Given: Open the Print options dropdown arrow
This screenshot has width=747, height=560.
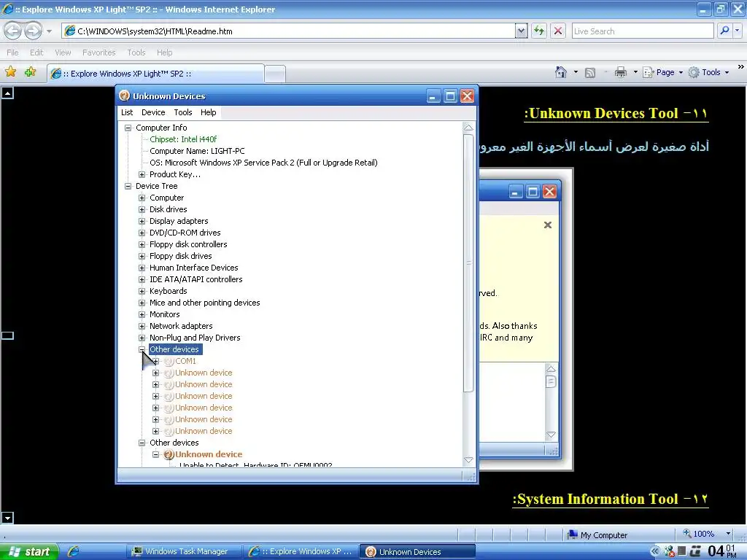Looking at the screenshot, I should click(x=635, y=72).
